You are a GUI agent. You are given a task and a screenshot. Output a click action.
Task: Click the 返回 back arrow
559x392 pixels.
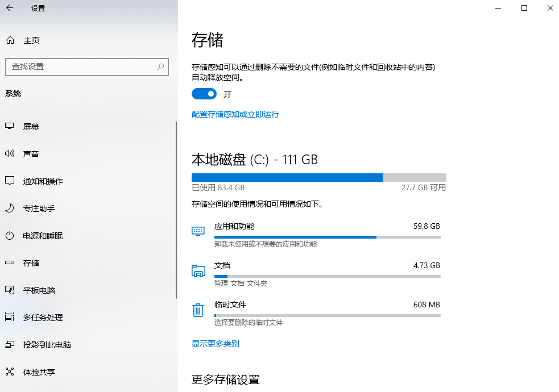pos(9,9)
